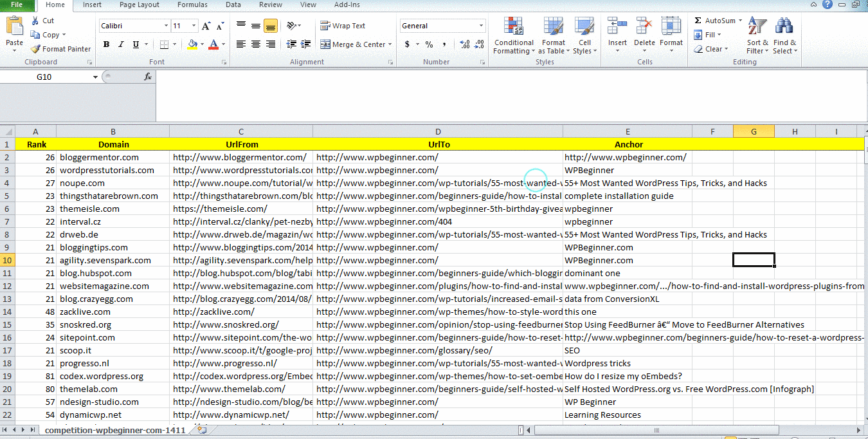The height and width of the screenshot is (439, 868).
Task: Switch to the View tab
Action: (308, 5)
